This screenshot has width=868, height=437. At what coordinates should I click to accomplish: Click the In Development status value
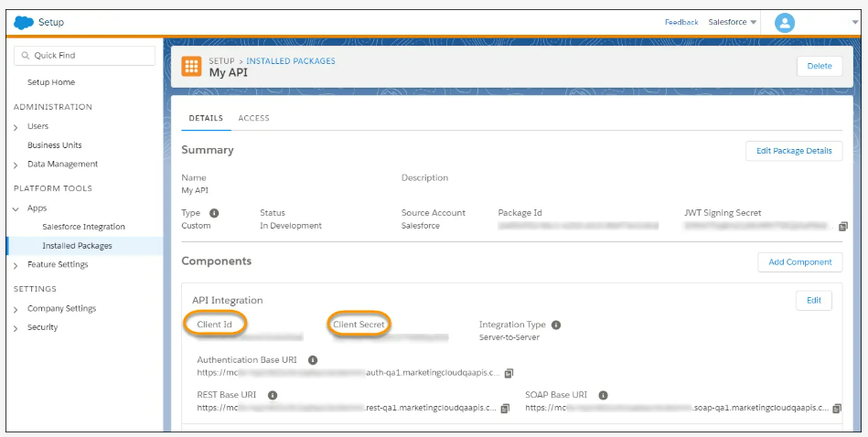[x=291, y=226]
